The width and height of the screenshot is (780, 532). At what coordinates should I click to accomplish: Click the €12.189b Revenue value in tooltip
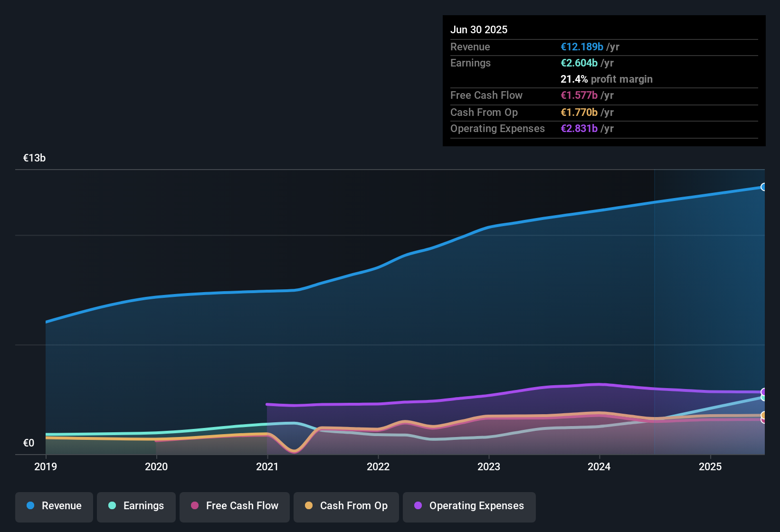coord(582,47)
